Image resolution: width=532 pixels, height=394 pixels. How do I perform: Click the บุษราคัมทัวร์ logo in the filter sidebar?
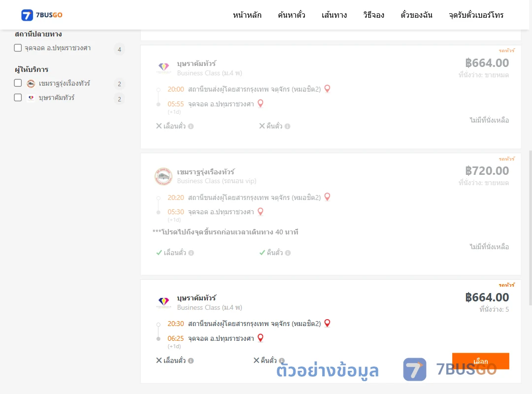(x=31, y=98)
